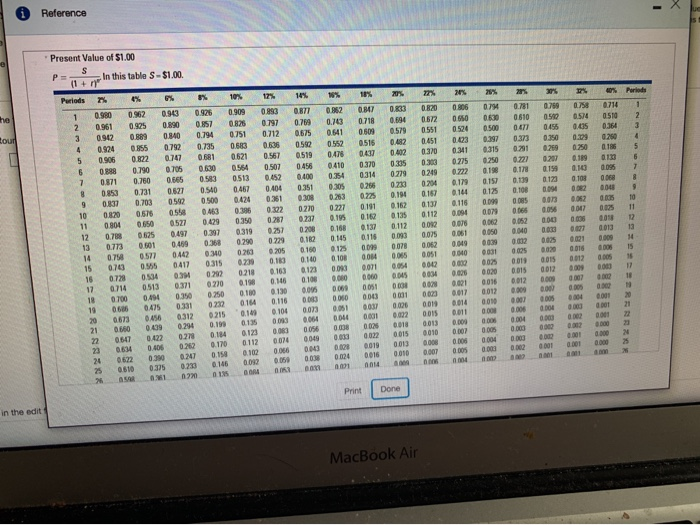
Task: Select the 12% column header
Action: tap(269, 96)
